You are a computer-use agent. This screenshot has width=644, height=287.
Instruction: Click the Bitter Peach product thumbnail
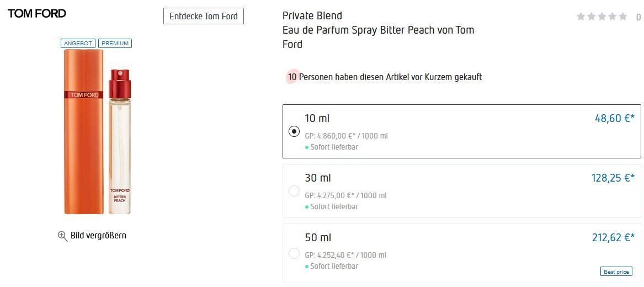point(98,131)
